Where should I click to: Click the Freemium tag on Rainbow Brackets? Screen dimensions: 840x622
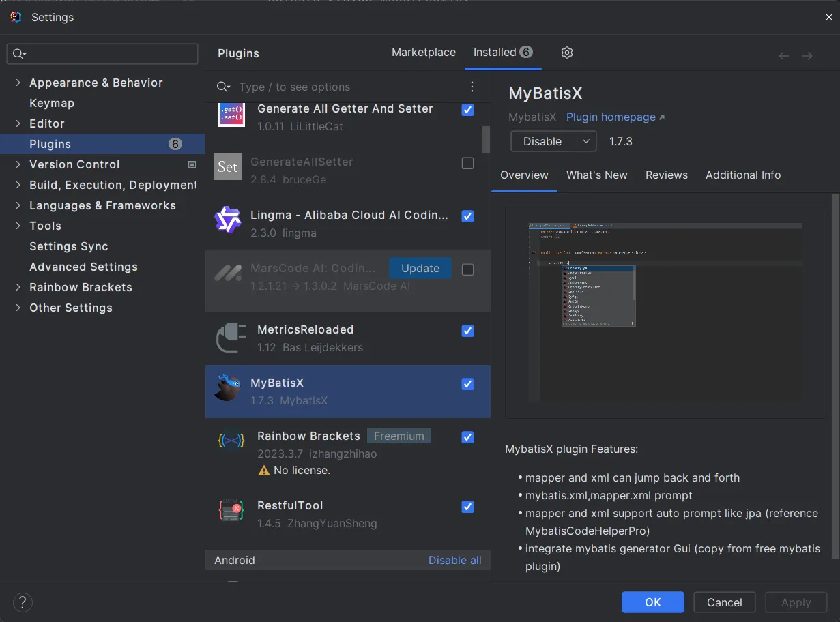399,436
